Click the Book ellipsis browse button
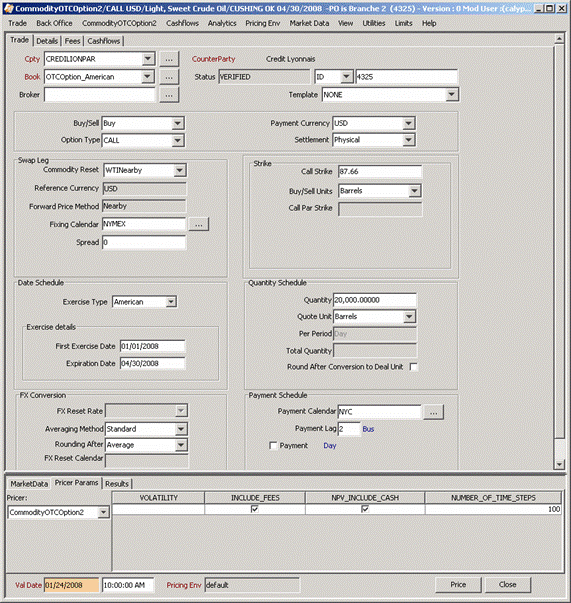Viewport: 571px width, 603px height. pyautogui.click(x=169, y=77)
